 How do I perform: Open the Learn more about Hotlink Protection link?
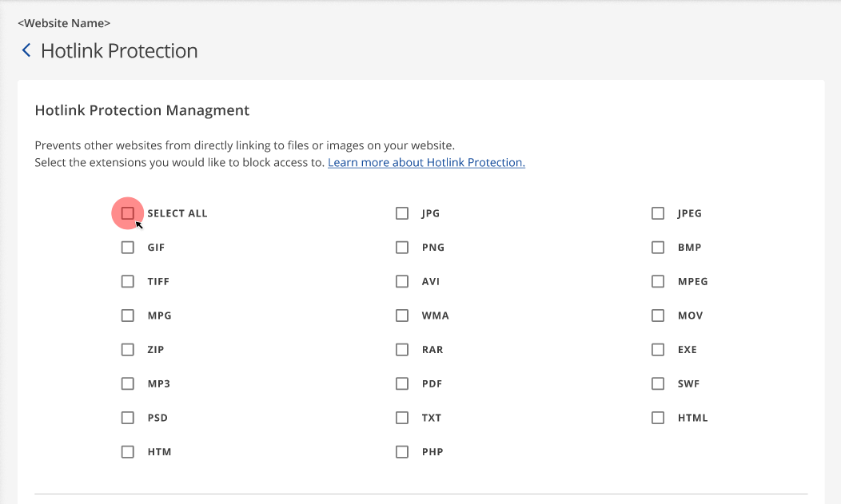click(425, 162)
